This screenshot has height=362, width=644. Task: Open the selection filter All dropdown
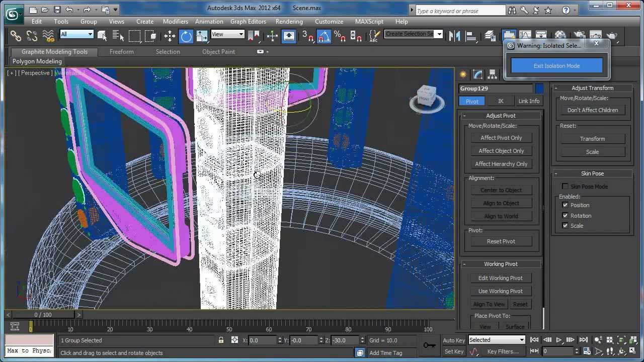(76, 34)
